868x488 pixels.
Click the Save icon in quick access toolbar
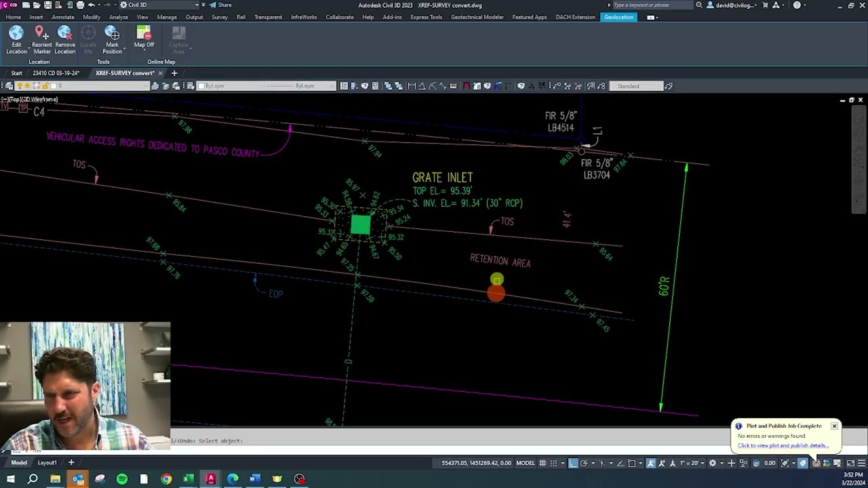47,5
